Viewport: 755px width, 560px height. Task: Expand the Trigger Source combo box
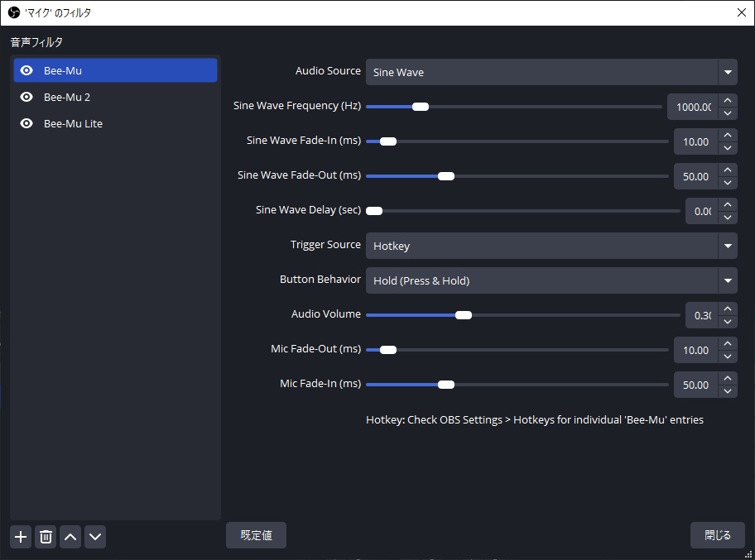pos(551,246)
